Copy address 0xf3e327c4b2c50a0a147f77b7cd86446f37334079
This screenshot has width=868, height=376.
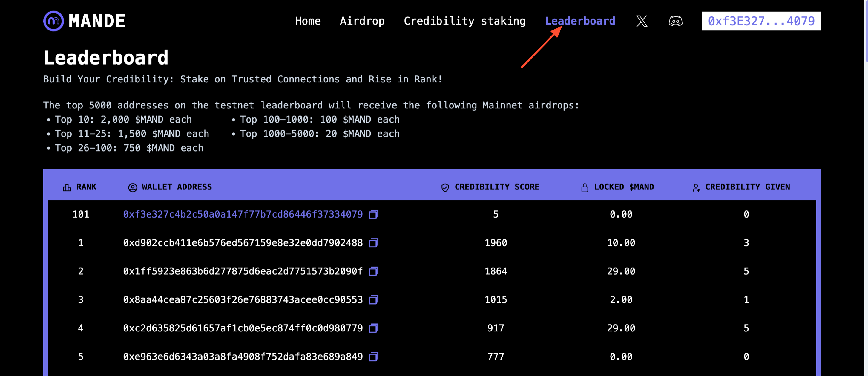click(x=374, y=215)
